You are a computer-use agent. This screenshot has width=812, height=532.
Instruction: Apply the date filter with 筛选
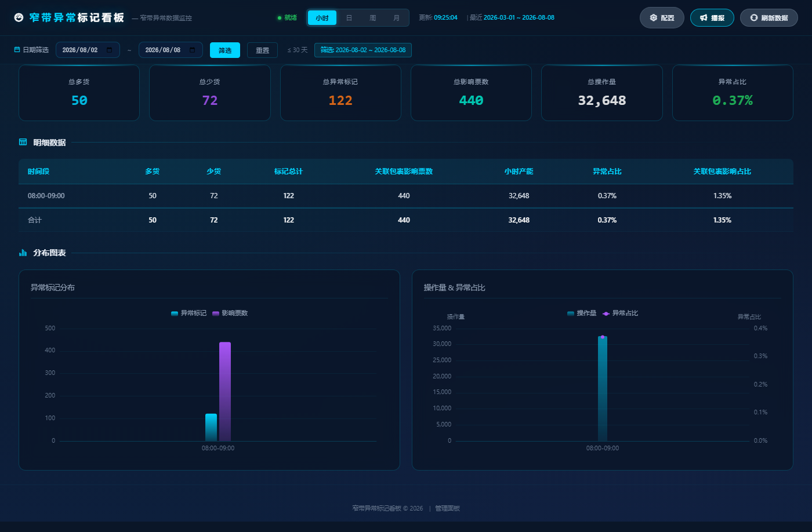pos(225,50)
